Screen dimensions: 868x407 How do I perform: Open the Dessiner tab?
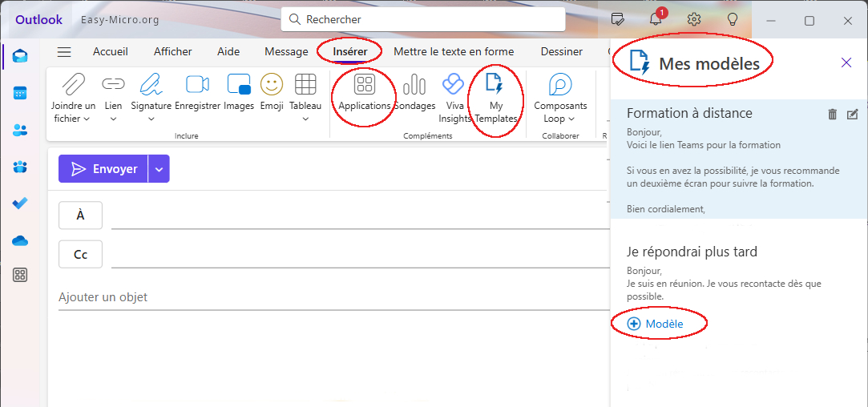coord(561,51)
